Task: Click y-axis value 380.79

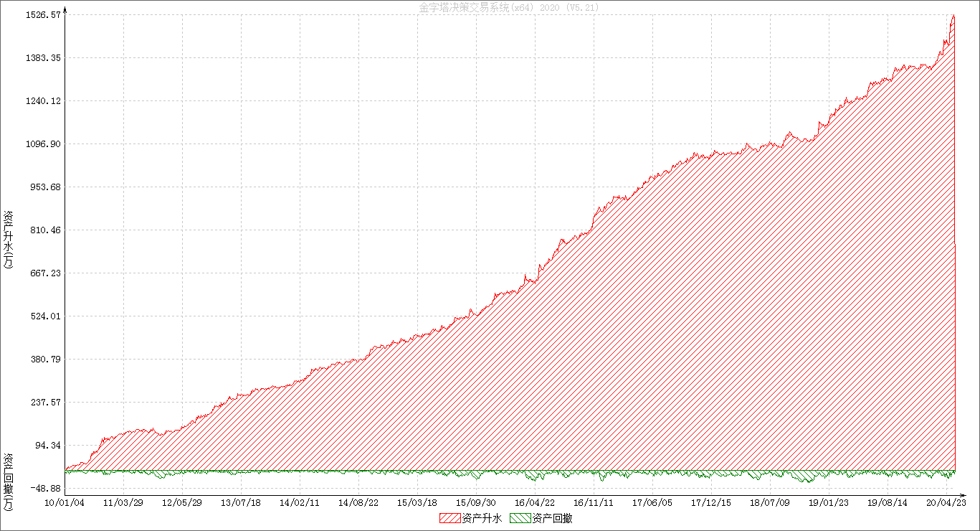Action: point(44,359)
